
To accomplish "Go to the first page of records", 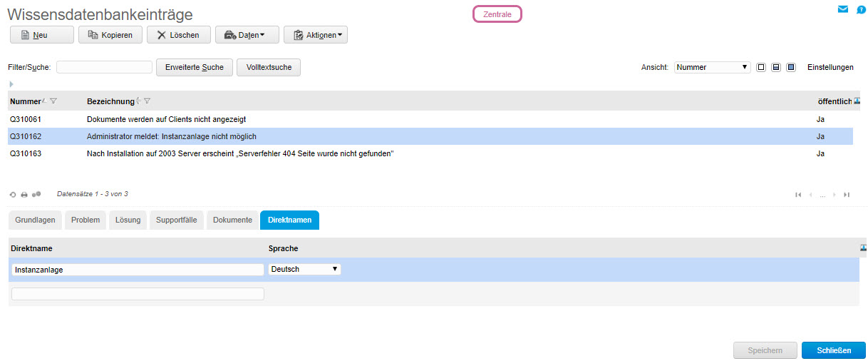I will tap(798, 194).
